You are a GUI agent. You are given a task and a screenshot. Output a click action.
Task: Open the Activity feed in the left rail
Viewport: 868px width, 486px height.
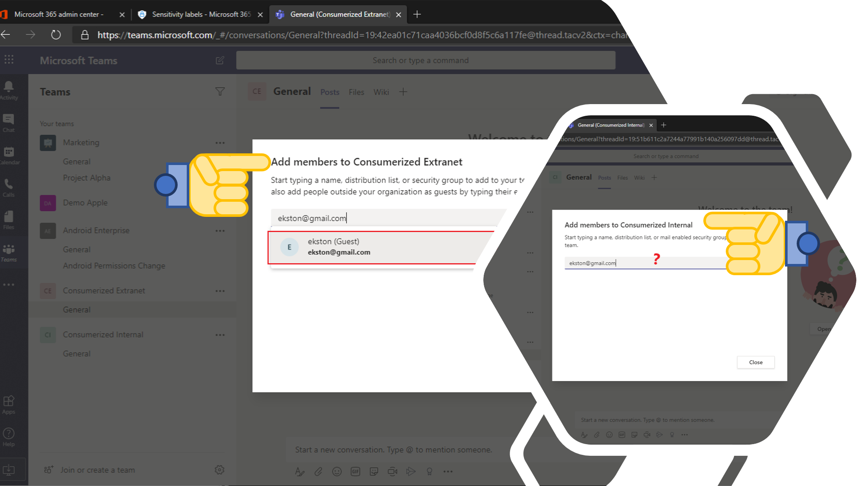9,90
